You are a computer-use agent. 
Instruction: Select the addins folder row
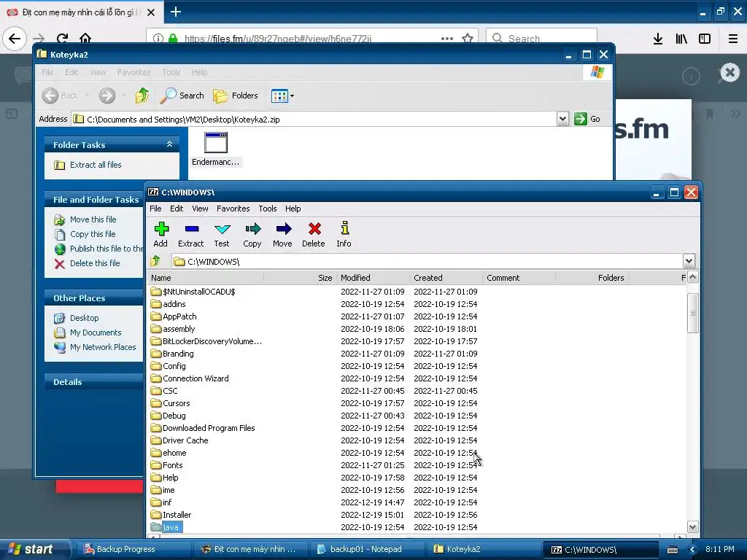(169, 304)
